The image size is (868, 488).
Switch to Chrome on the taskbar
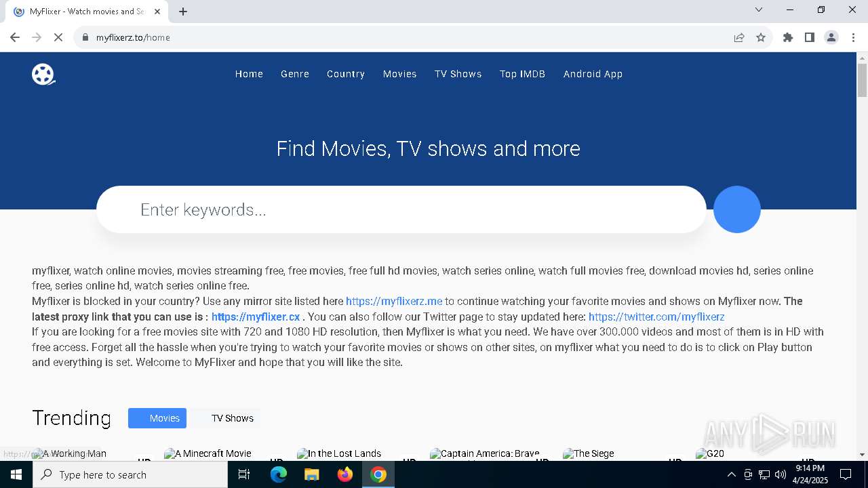click(x=378, y=474)
